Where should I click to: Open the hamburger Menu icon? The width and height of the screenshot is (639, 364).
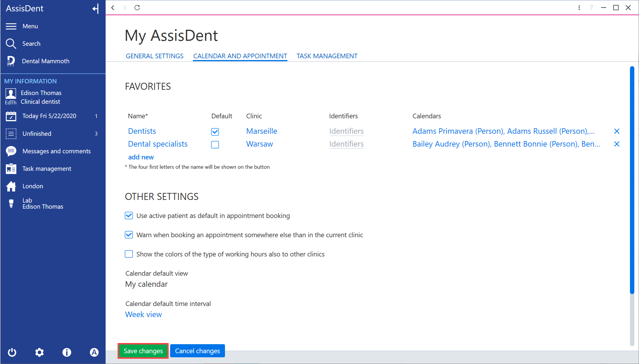11,26
